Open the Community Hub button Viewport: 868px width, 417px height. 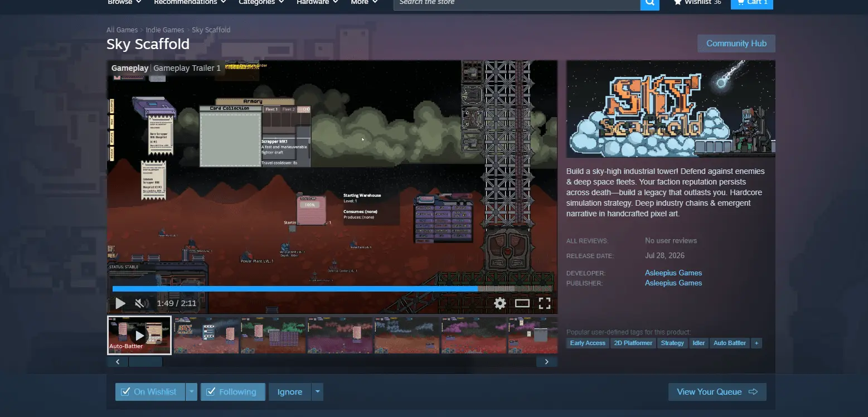pos(736,43)
